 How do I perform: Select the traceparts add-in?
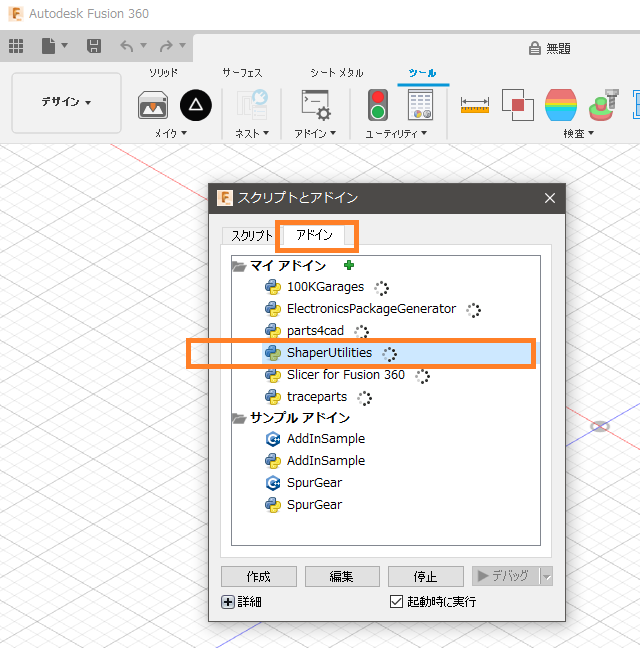pos(317,397)
